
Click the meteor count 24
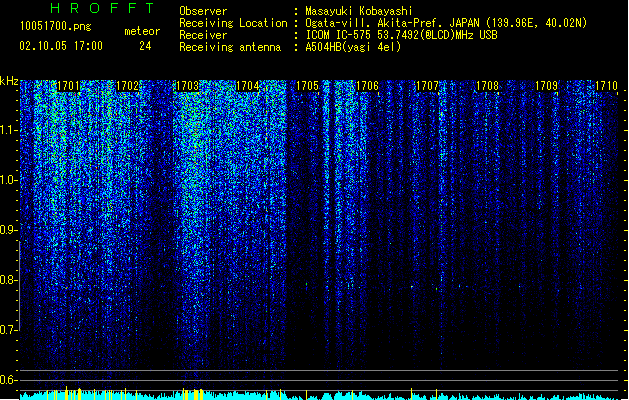pyautogui.click(x=145, y=46)
